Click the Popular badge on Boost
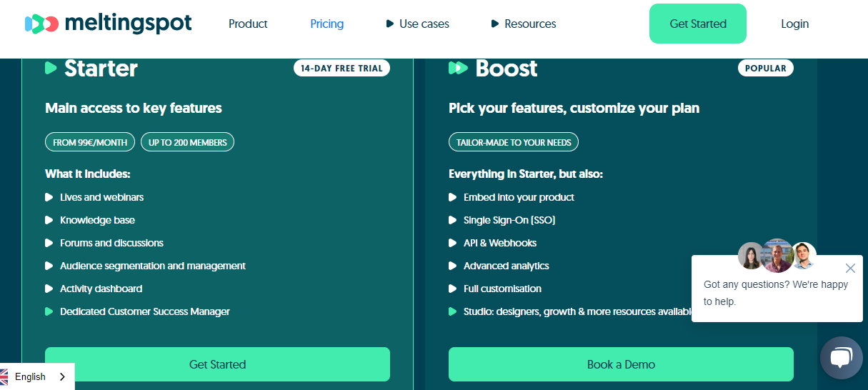The width and height of the screenshot is (868, 390). [766, 69]
